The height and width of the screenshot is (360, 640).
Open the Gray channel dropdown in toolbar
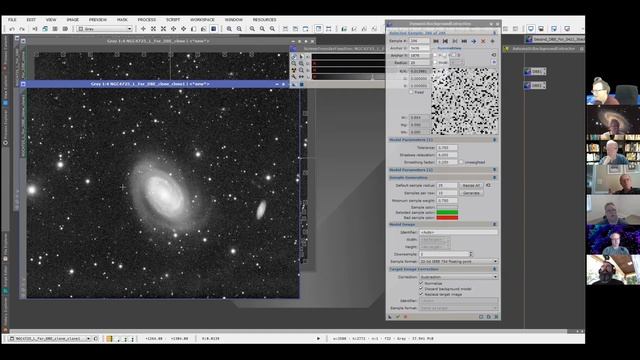104,29
